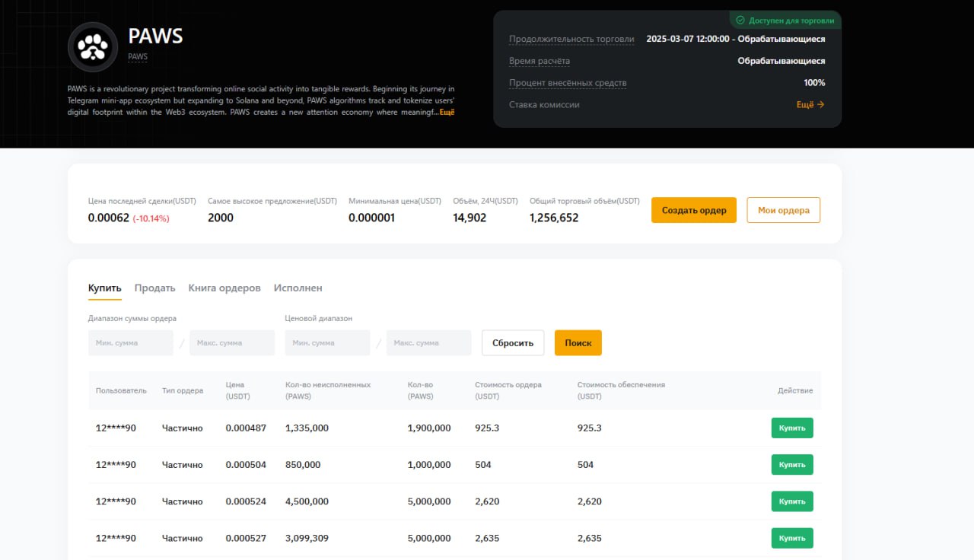Click Действие column header
The height and width of the screenshot is (560, 974).
(x=795, y=390)
